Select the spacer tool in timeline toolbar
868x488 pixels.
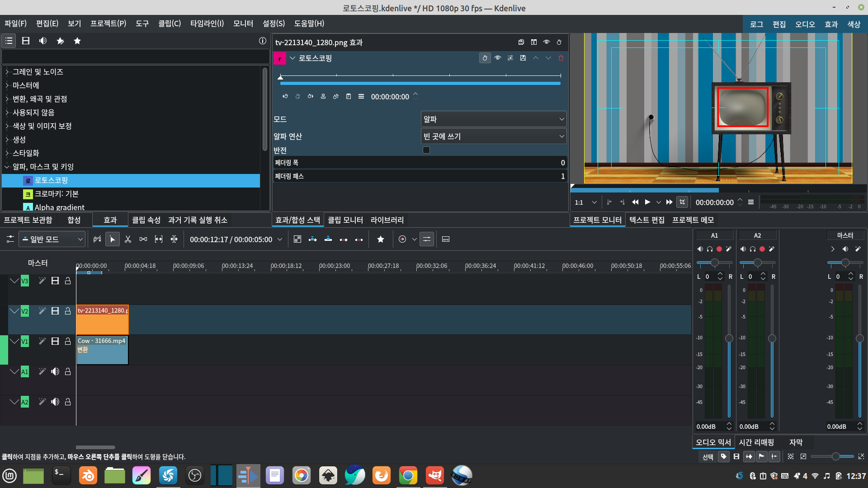point(143,239)
